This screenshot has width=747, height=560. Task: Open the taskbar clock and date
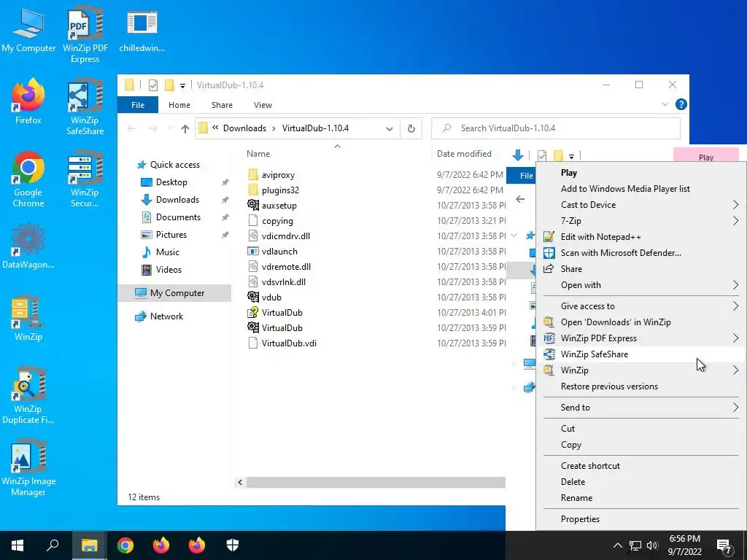click(x=684, y=545)
